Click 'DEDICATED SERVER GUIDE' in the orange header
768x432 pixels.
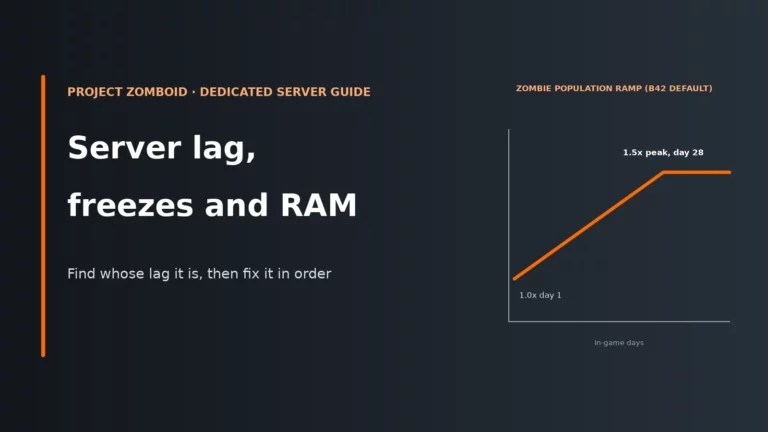pyautogui.click(x=285, y=92)
